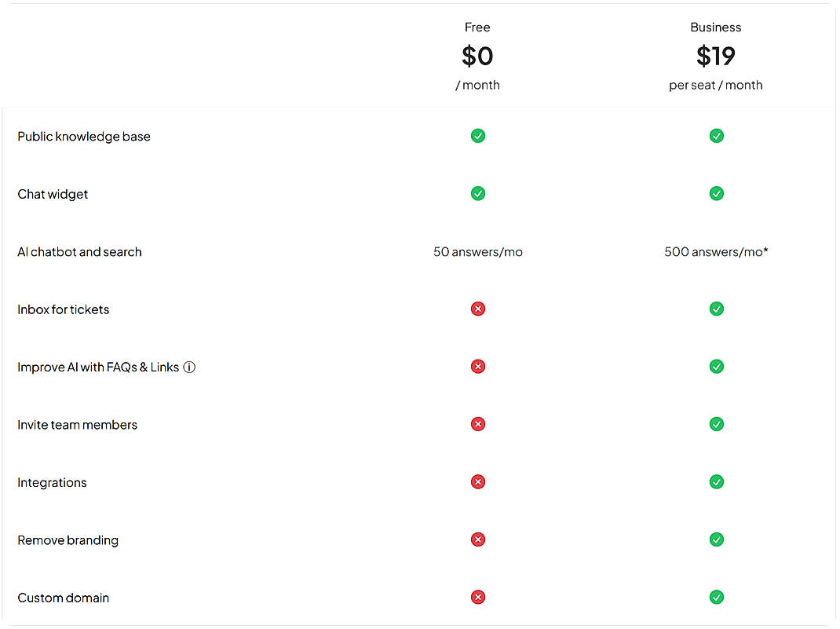Screen dimensions: 840x629
Task: Click 'per seat / month' label
Action: tap(716, 85)
